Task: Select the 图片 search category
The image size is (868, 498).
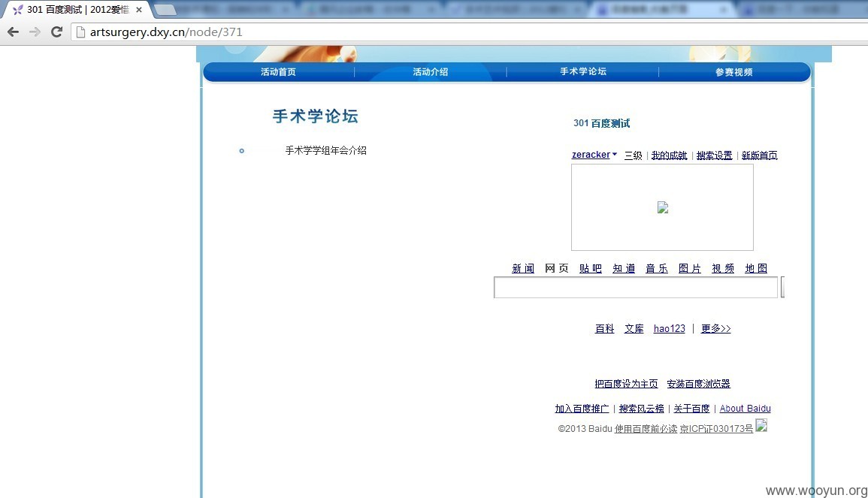Action: (690, 268)
